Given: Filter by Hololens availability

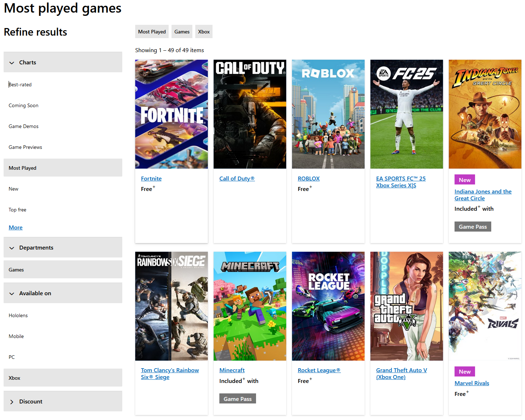Looking at the screenshot, I should coord(18,315).
